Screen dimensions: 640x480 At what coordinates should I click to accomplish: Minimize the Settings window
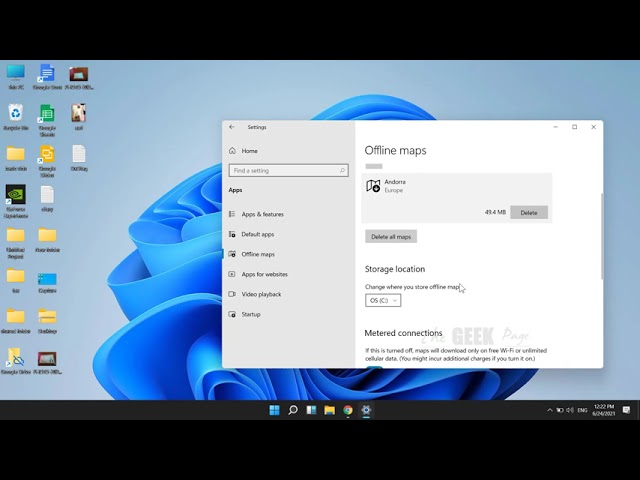click(x=556, y=127)
